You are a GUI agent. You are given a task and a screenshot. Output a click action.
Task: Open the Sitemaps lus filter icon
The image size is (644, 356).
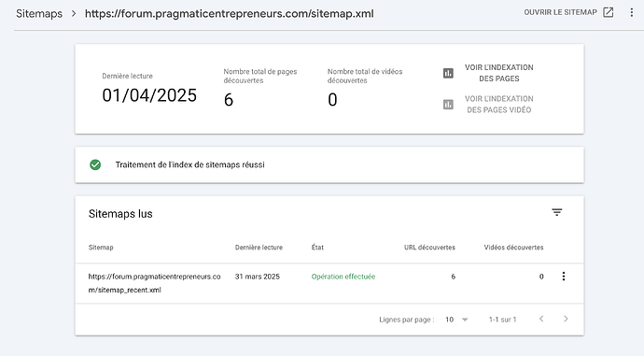[557, 212]
